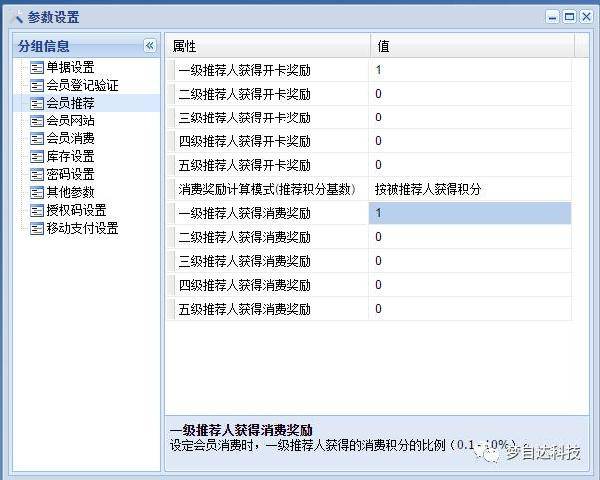Click the 会员网站 item icon

pyautogui.click(x=37, y=121)
